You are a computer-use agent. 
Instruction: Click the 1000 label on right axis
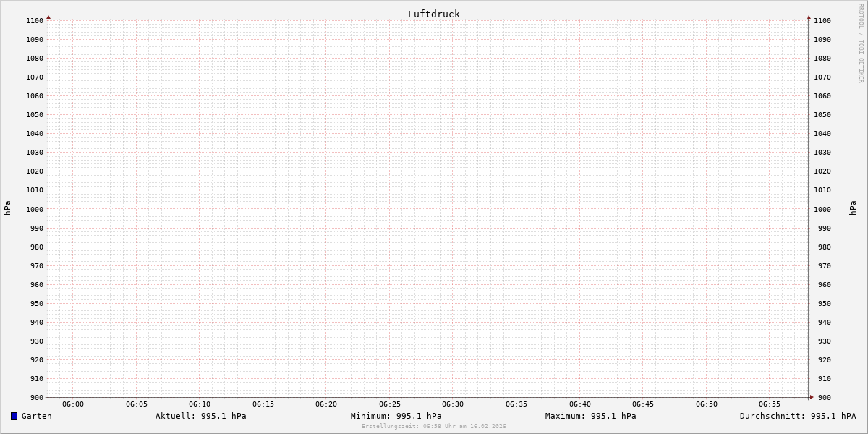coord(822,209)
